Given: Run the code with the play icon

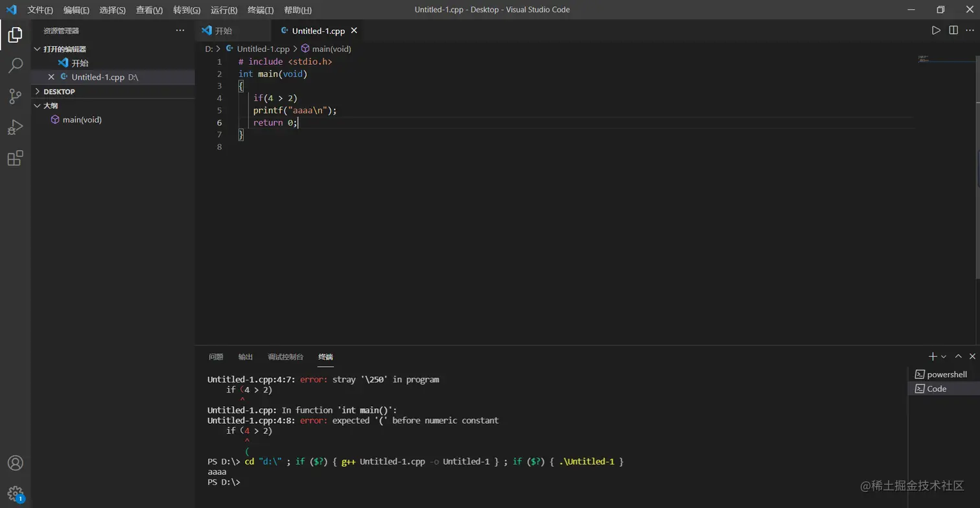Looking at the screenshot, I should (936, 30).
